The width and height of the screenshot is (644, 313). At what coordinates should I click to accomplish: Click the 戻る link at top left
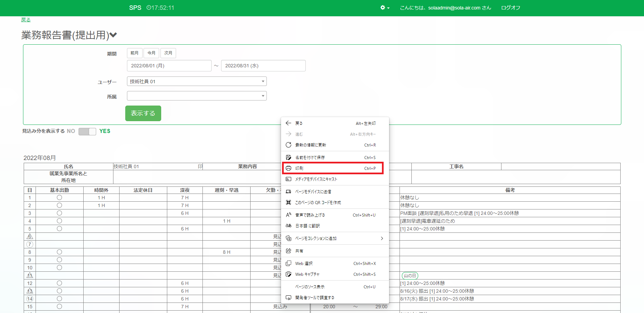point(26,20)
